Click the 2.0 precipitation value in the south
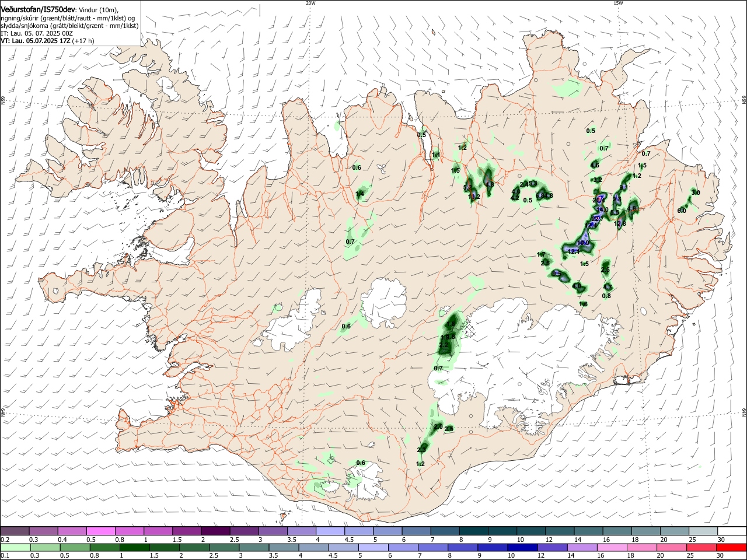Viewport: 747px width, 560px height. (x=438, y=426)
